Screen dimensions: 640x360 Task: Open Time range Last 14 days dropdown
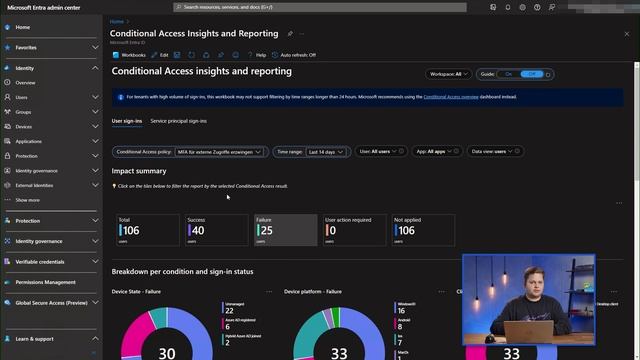[x=326, y=152]
